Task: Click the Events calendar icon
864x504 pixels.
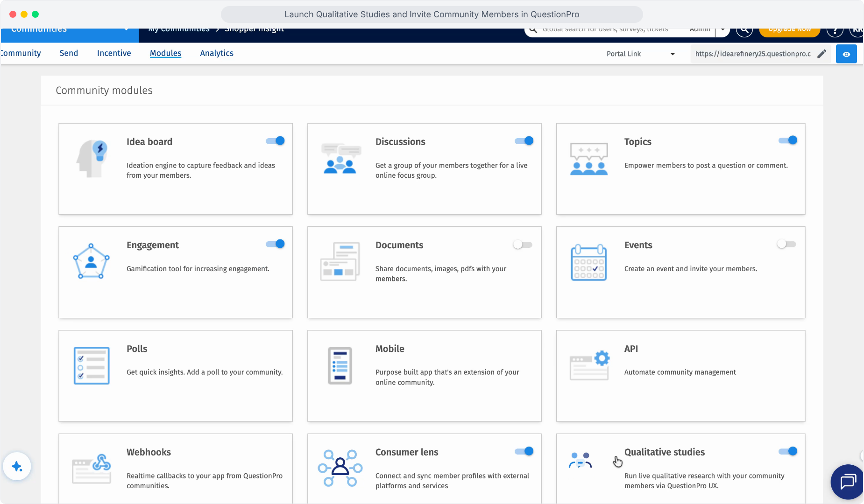Action: click(x=588, y=263)
